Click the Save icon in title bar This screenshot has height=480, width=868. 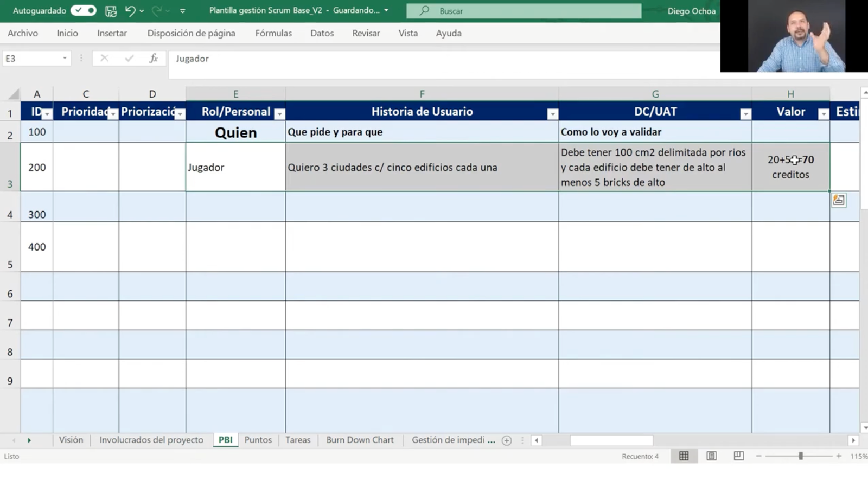point(111,11)
